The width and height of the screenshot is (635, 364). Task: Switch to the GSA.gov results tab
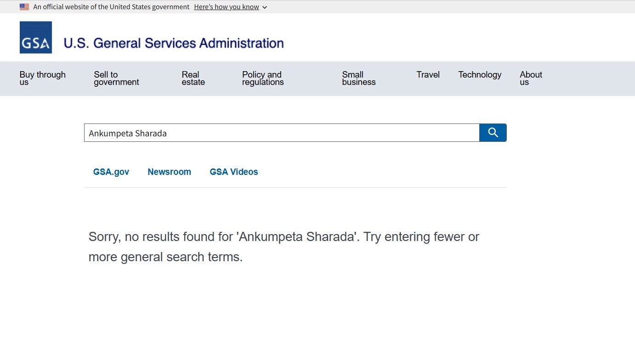tap(111, 172)
